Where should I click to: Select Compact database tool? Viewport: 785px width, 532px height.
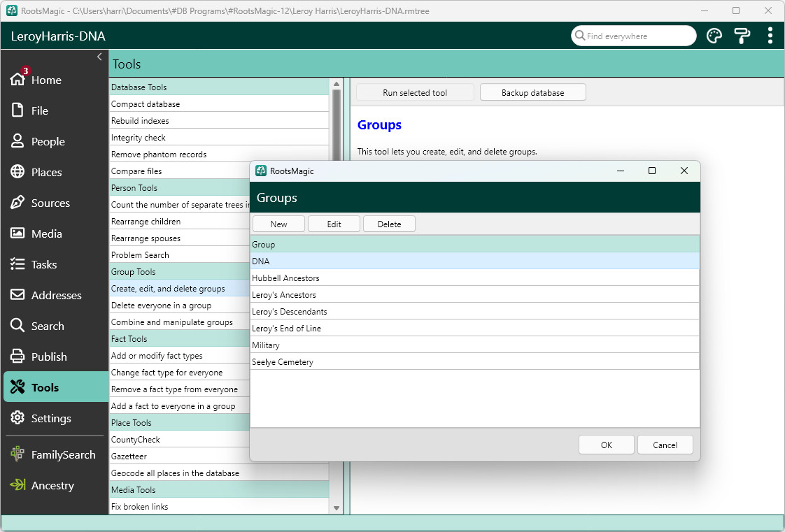219,103
